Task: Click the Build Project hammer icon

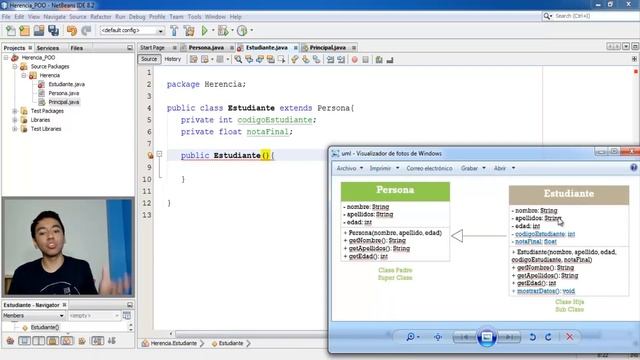Action: pyautogui.click(x=174, y=31)
